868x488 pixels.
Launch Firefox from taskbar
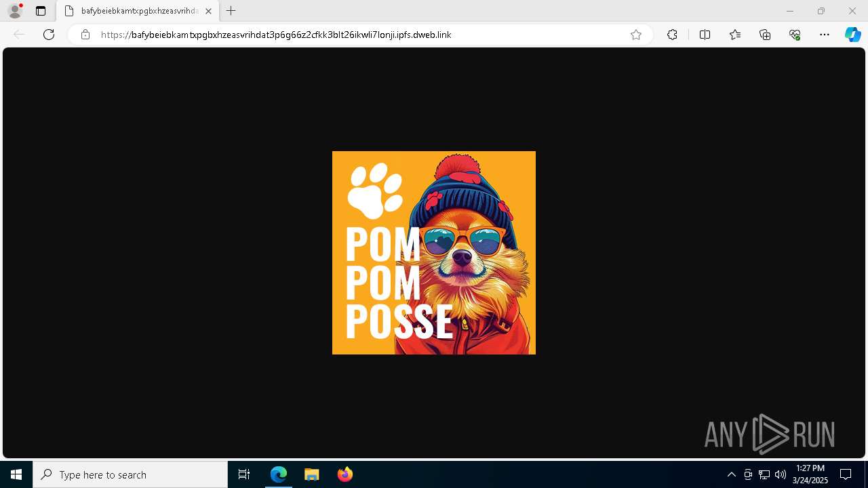tap(344, 474)
